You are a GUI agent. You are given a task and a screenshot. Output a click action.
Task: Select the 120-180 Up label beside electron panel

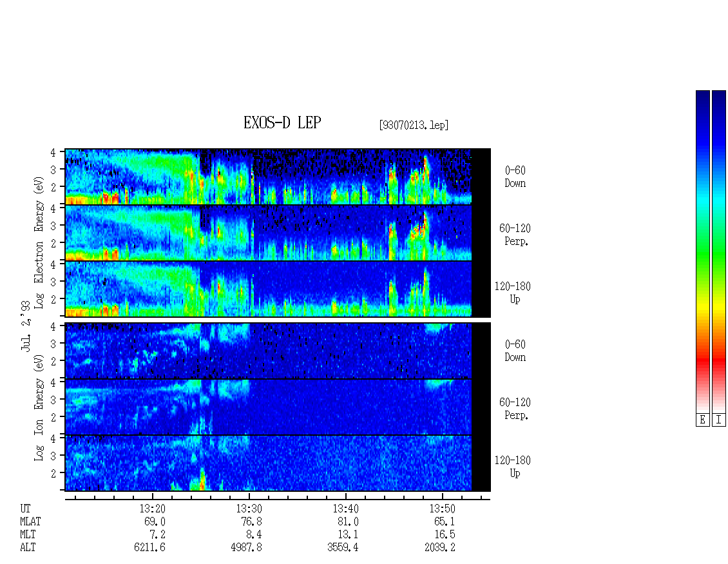click(512, 293)
